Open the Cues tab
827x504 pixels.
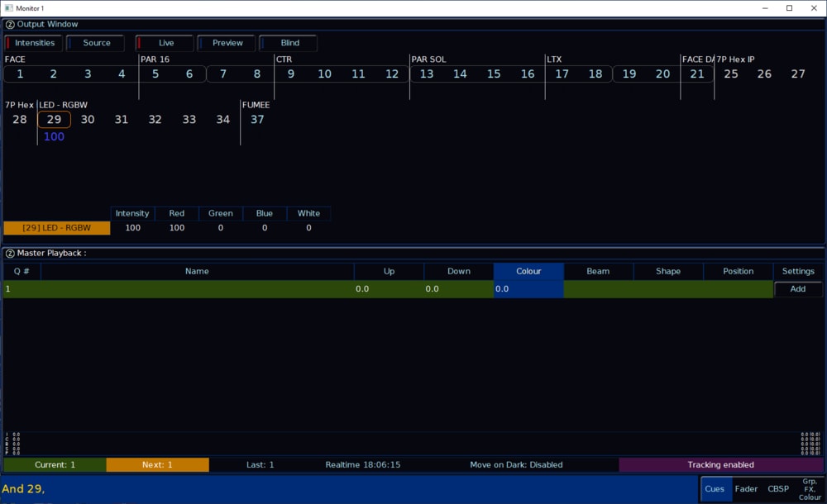click(x=715, y=489)
